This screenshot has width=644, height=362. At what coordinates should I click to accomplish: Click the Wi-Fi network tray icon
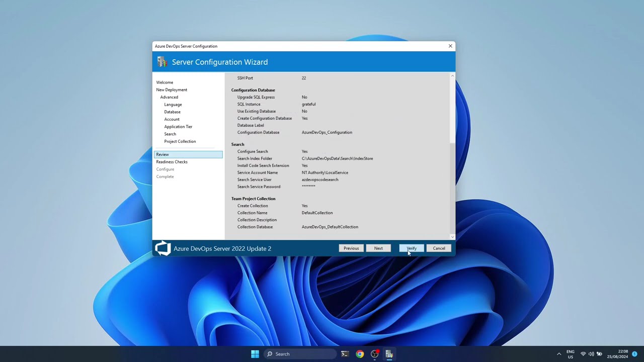tap(583, 354)
